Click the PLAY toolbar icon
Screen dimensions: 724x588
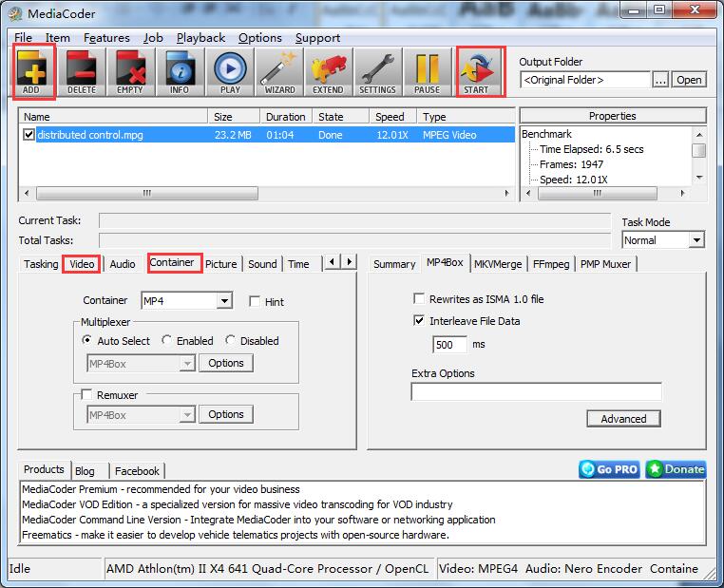(x=230, y=71)
